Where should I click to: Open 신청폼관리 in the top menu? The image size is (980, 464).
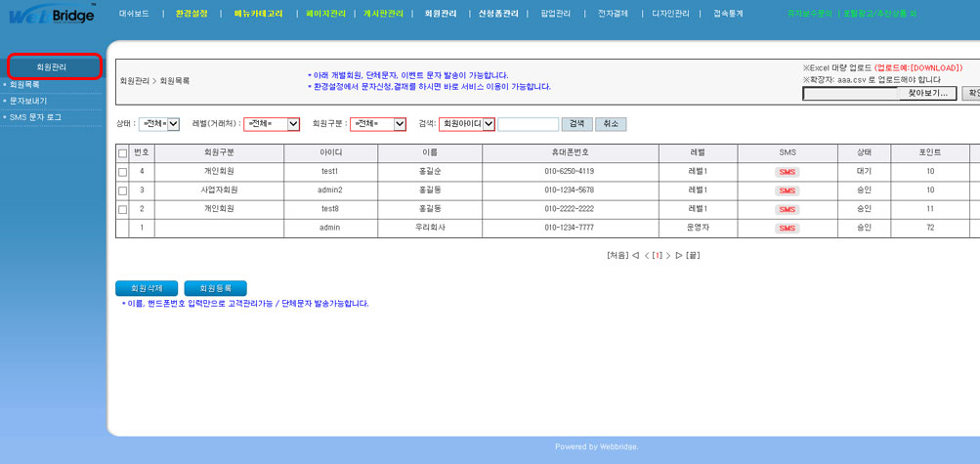point(498,13)
